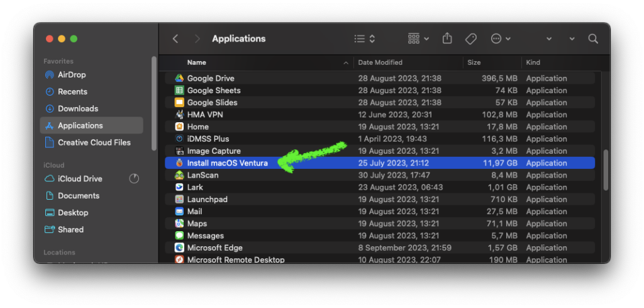Open Documents in the sidebar
Screen dimensions: 644x308
(x=92, y=196)
